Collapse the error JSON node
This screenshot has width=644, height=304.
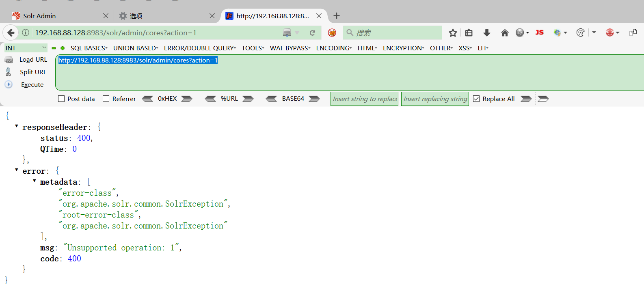[17, 170]
